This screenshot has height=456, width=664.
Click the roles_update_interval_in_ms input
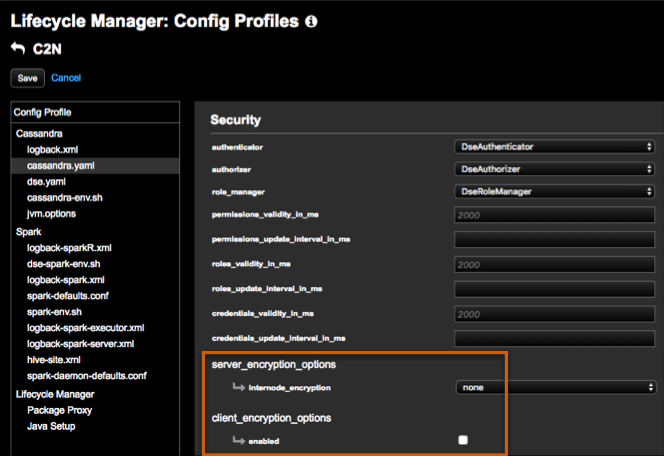coord(554,289)
